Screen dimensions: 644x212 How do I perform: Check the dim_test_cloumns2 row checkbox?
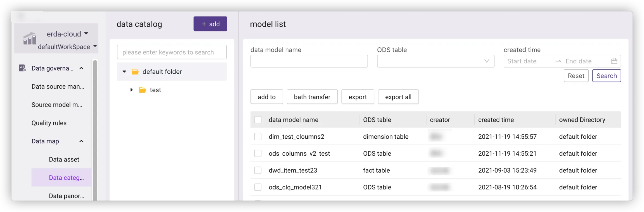(x=258, y=137)
